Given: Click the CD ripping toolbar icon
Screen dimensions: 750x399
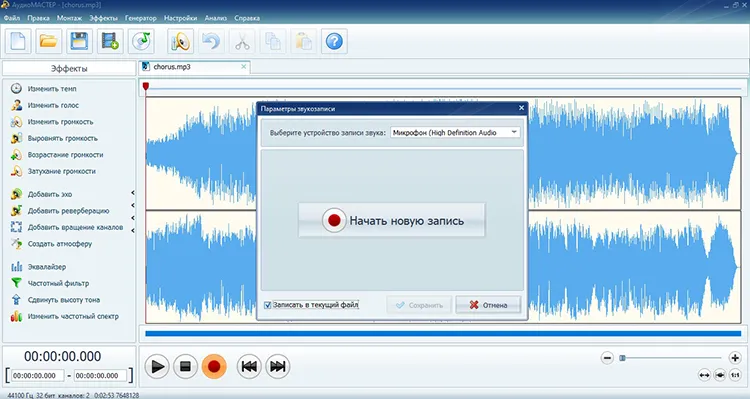Looking at the screenshot, I should (141, 41).
